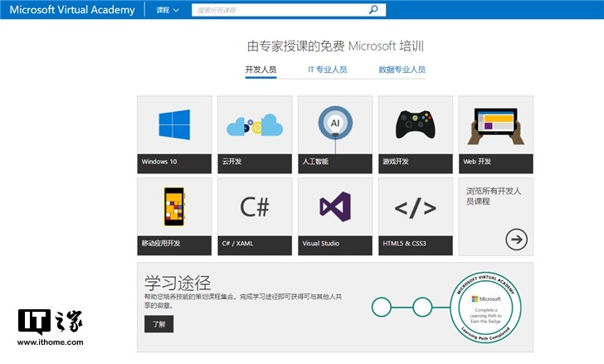Open 浏览所有开发人员课程 link text
604x364 pixels.
point(494,196)
